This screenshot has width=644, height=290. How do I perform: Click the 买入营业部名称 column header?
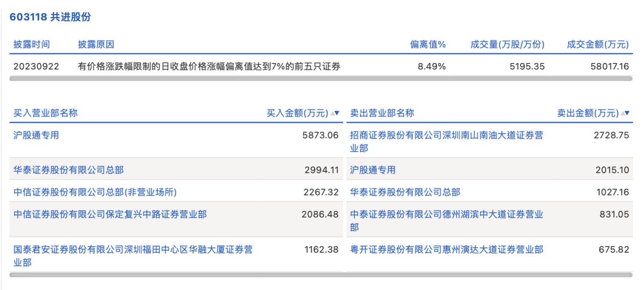point(46,113)
